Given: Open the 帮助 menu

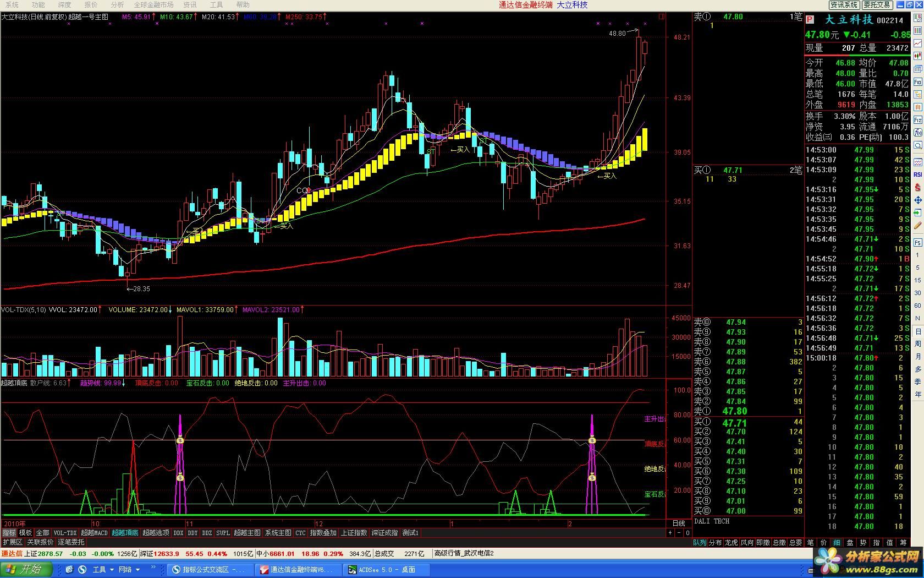Looking at the screenshot, I should 243,4.
